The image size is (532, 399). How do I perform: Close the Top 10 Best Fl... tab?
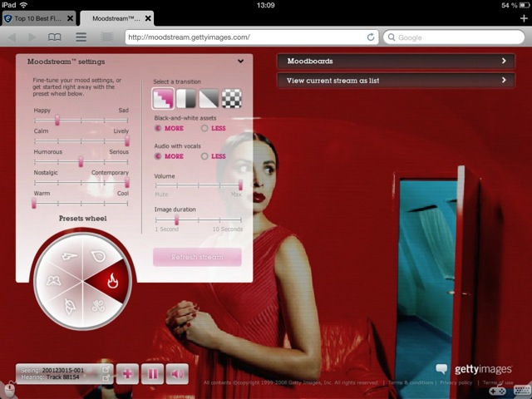coord(70,18)
